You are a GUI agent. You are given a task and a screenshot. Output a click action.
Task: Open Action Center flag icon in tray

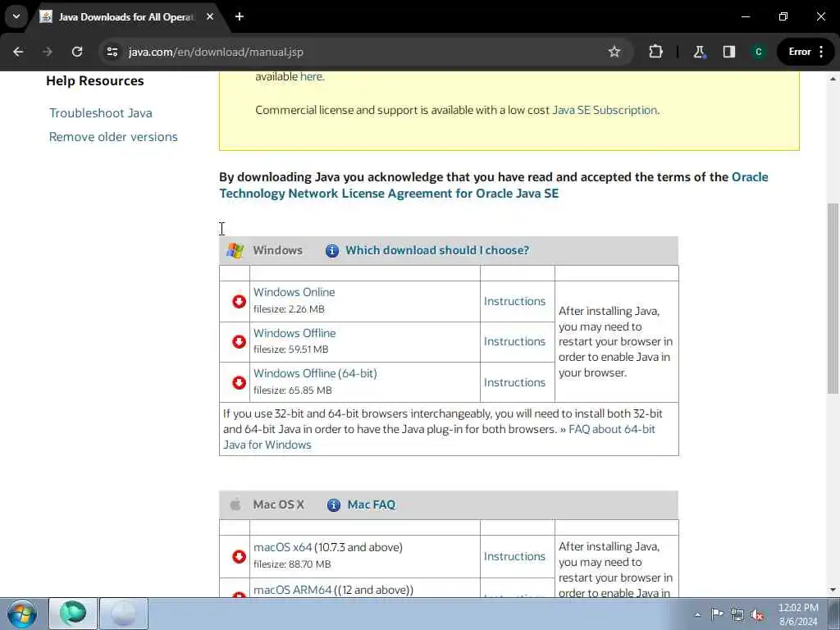coord(717,614)
